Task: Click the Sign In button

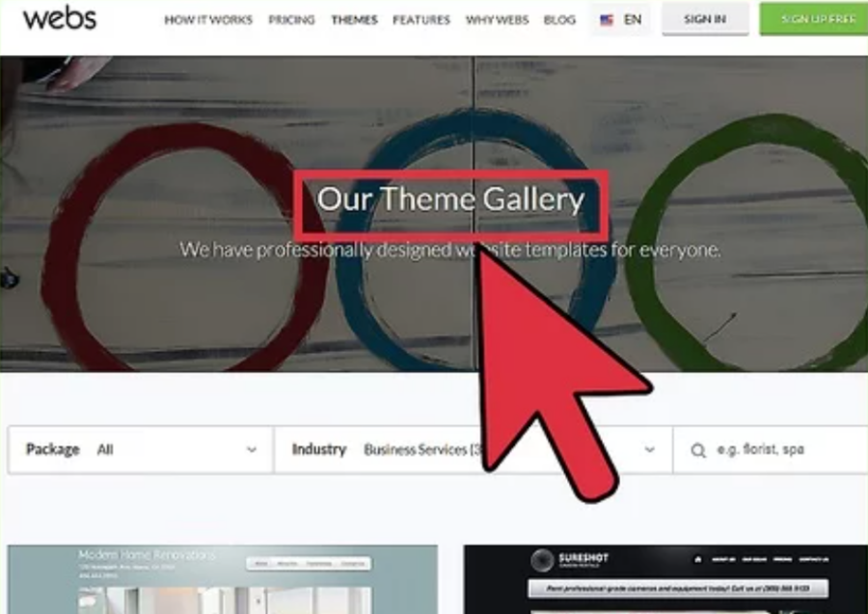Action: point(705,19)
